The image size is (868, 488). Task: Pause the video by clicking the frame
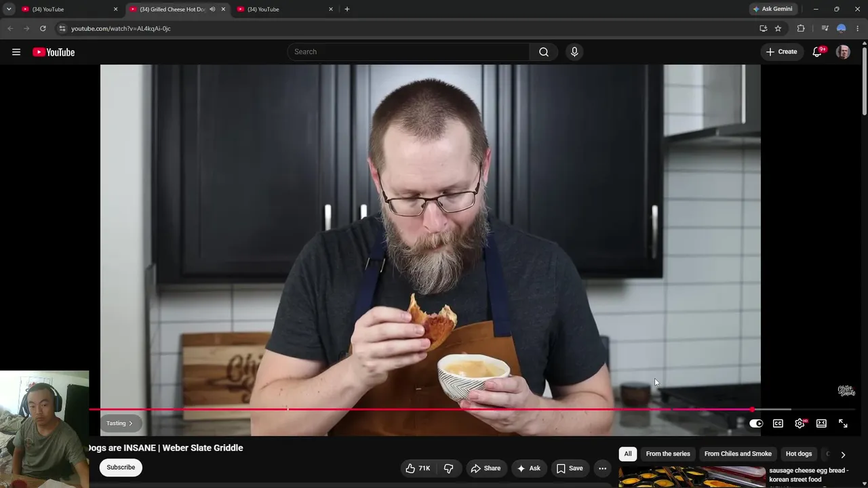click(430, 236)
